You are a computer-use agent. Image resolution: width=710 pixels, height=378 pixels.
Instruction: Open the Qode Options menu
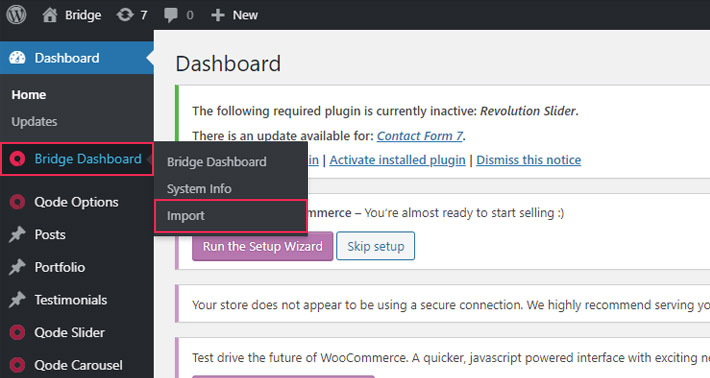coord(76,202)
